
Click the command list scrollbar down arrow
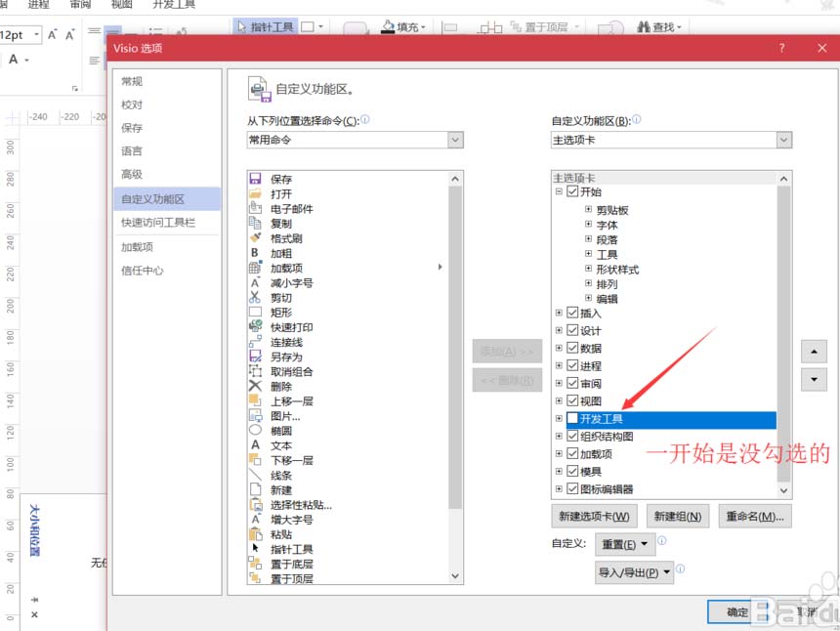click(455, 576)
